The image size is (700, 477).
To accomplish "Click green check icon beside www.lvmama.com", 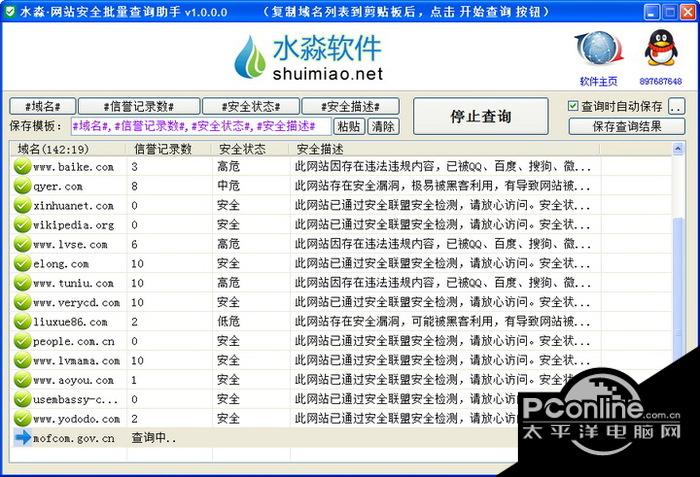I will (x=22, y=360).
